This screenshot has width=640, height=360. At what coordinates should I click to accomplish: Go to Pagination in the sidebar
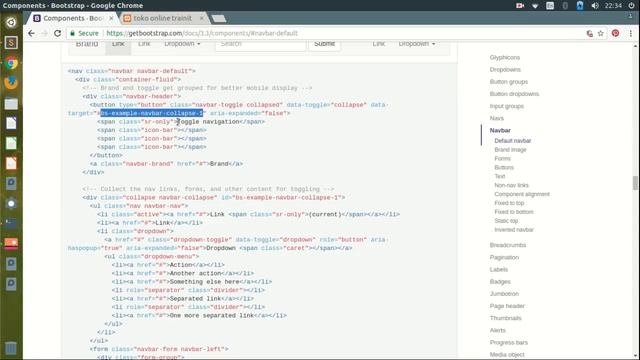[504, 258]
